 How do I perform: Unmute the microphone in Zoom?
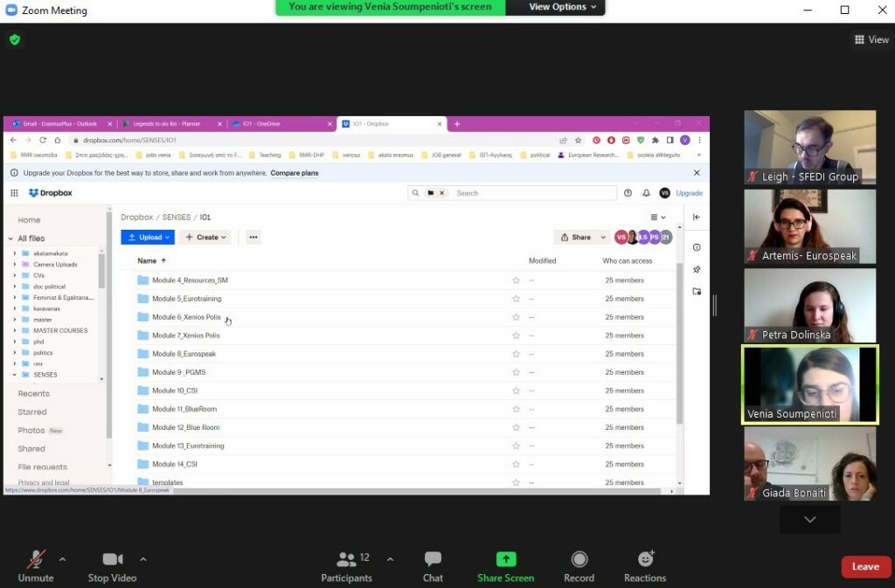pos(35,566)
